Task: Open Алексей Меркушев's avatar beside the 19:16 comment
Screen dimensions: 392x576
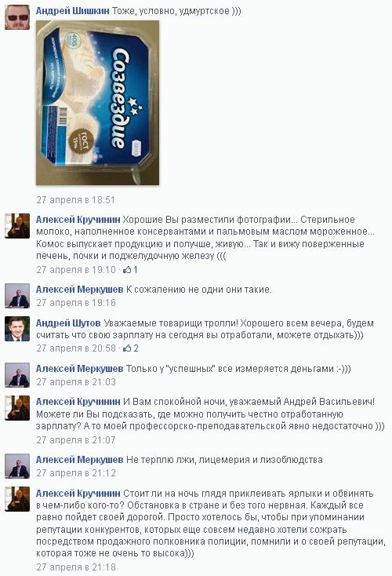Action: pos(17,296)
